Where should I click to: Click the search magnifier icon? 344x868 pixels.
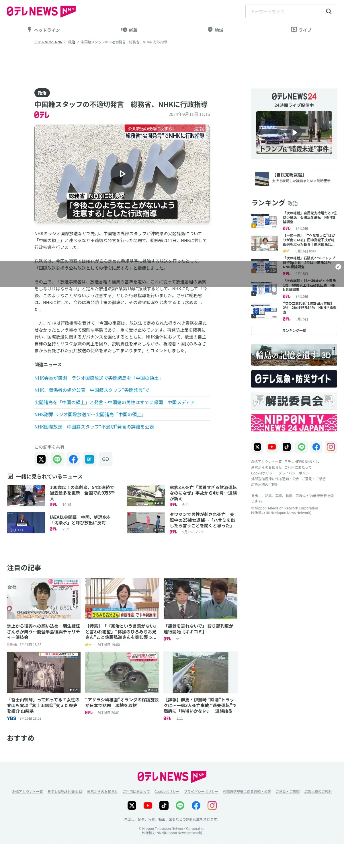[x=329, y=11]
